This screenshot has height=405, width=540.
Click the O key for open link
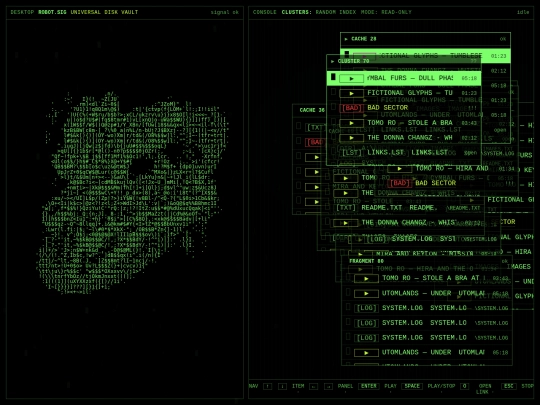(x=465, y=386)
